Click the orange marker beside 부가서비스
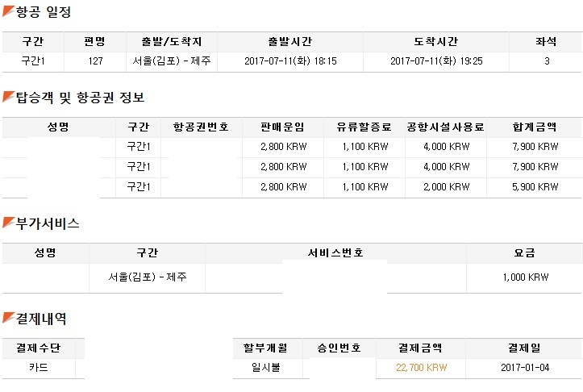The image size is (583, 392). tap(8, 223)
